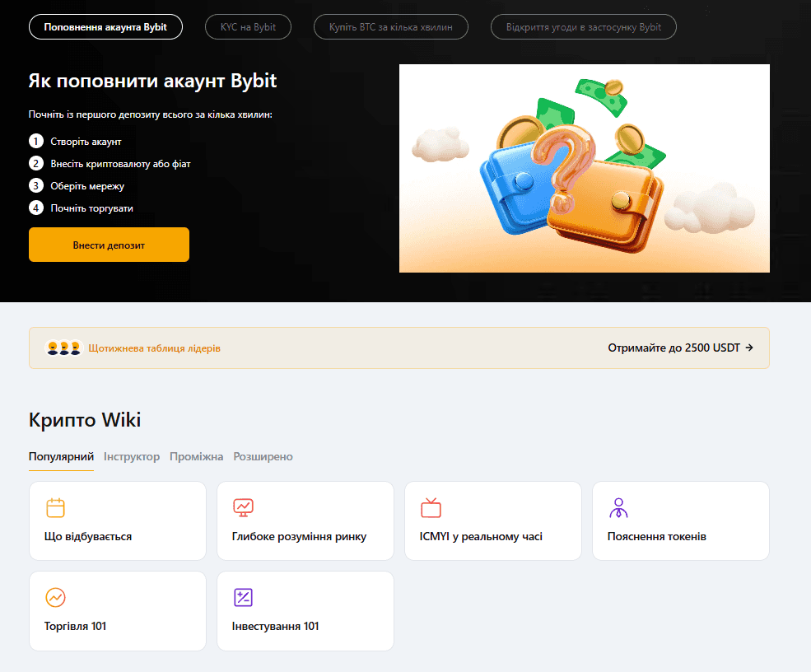Click the heading Як поповнити акаунт Bybit
811x672 pixels.
[x=152, y=81]
